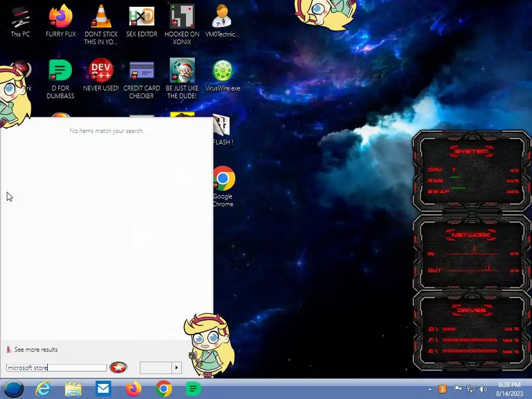
Task: Click the SYSTEM widget header
Action: [471, 151]
